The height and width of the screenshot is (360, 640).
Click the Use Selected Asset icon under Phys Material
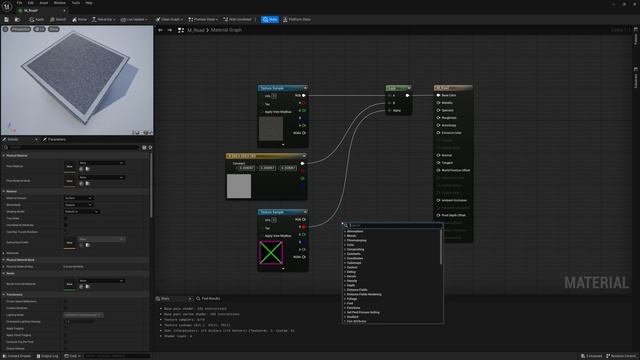(81, 169)
